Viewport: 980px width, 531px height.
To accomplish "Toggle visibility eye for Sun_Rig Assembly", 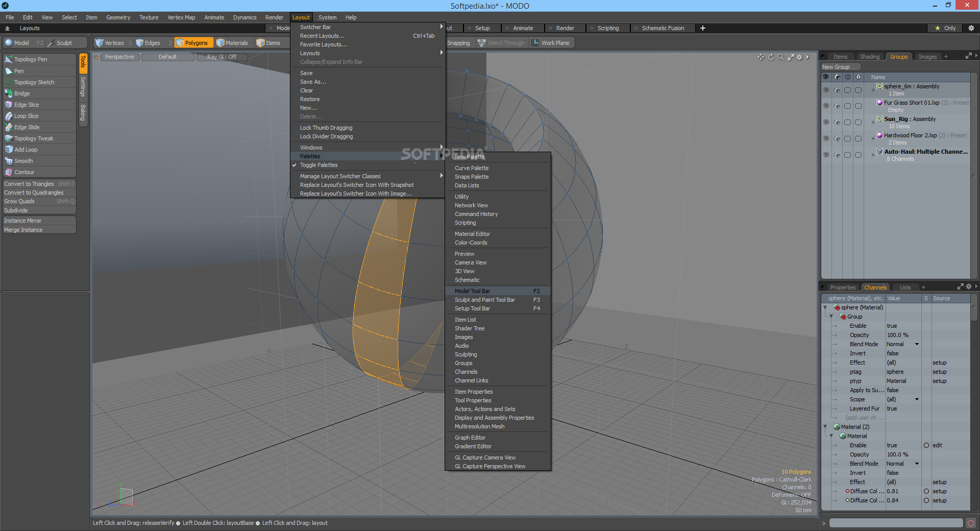I will pos(825,123).
